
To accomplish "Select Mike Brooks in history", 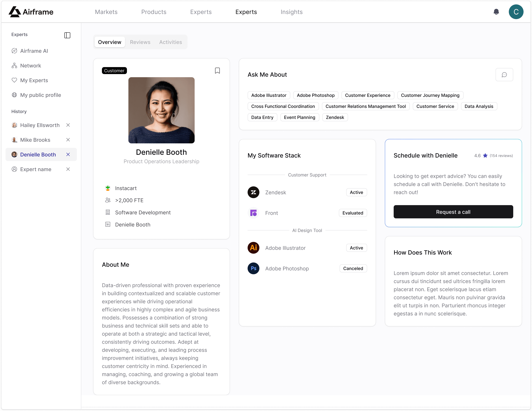I will (31, 140).
